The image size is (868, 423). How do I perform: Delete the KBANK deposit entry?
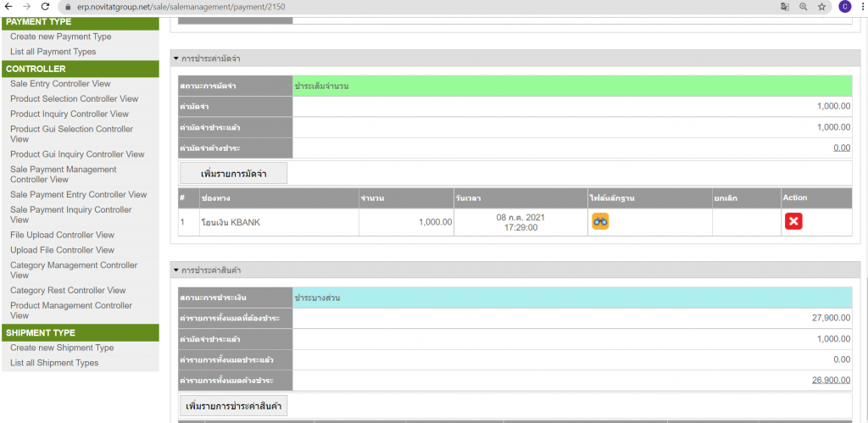pos(793,221)
